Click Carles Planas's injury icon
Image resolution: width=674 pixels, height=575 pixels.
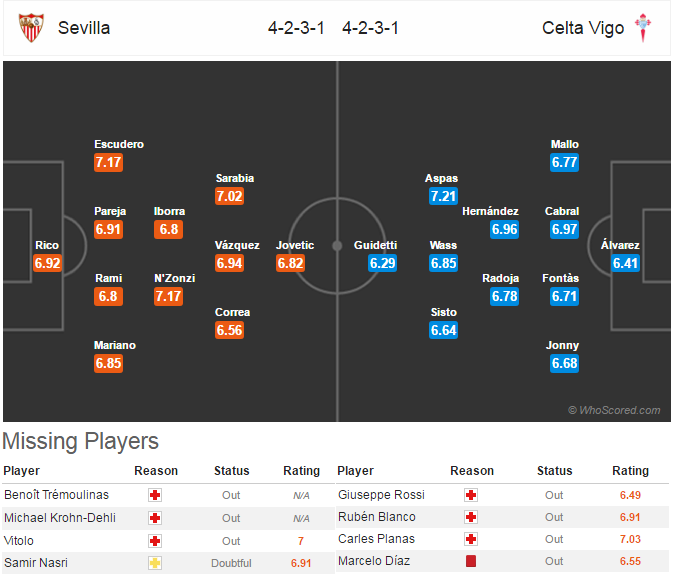point(471,539)
